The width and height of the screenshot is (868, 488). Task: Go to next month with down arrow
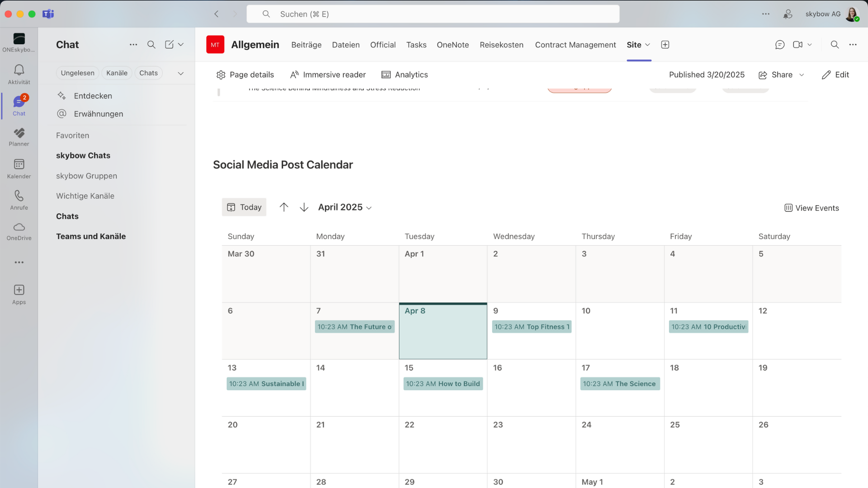tap(304, 207)
